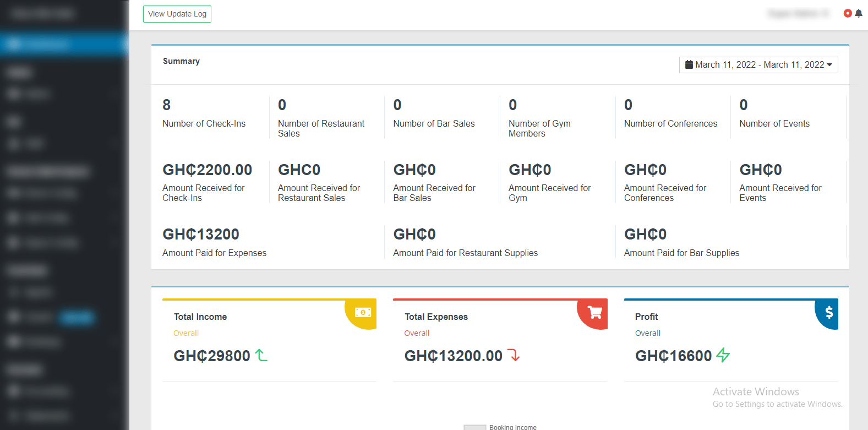
Task: Click the calendar icon in date picker
Action: (x=689, y=65)
